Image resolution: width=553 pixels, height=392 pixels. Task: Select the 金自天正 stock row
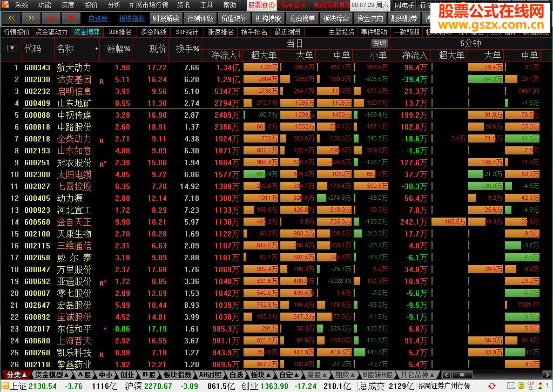pos(276,222)
